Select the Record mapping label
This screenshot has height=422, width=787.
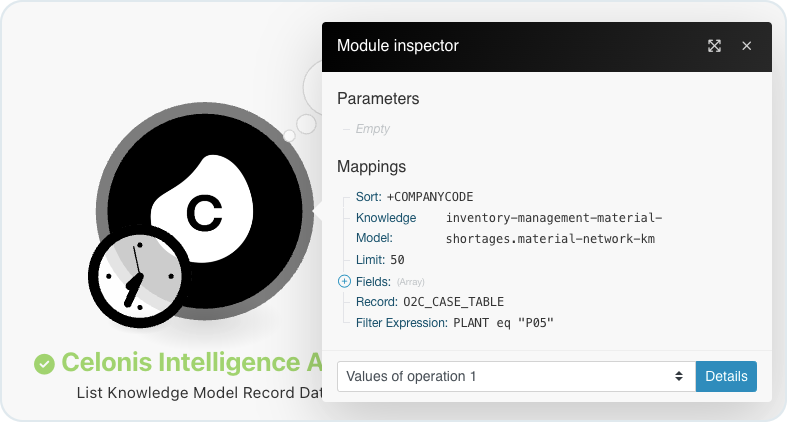click(x=376, y=302)
